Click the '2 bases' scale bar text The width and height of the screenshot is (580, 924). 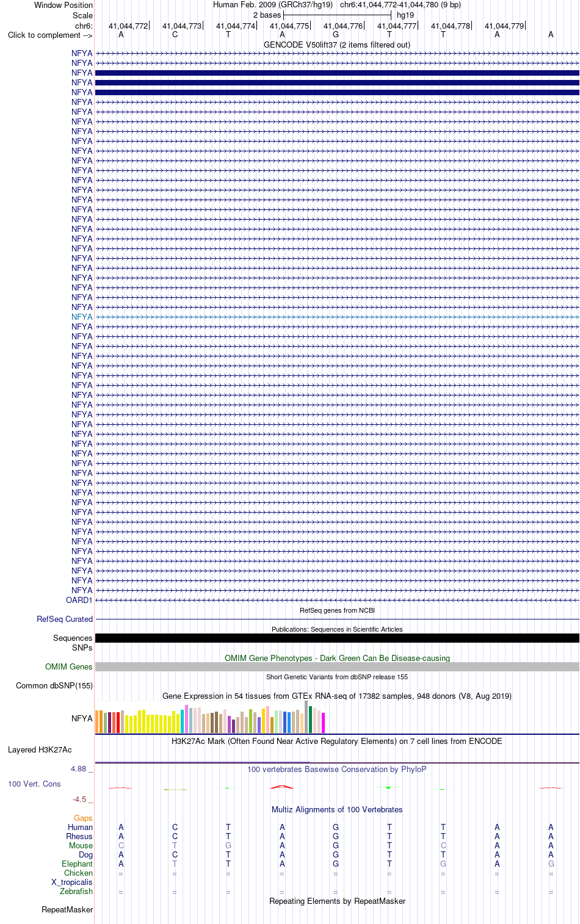point(267,15)
